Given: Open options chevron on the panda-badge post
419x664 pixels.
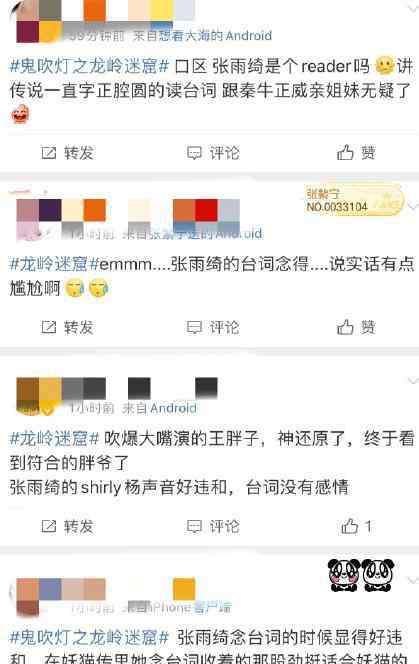Looking at the screenshot, I should pos(413,580).
